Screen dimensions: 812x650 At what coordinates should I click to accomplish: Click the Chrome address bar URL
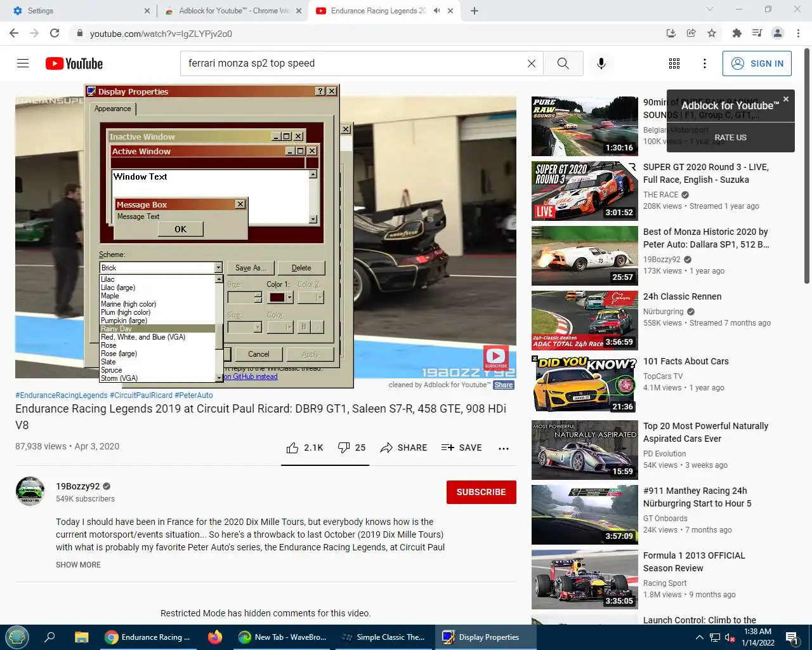[161, 34]
